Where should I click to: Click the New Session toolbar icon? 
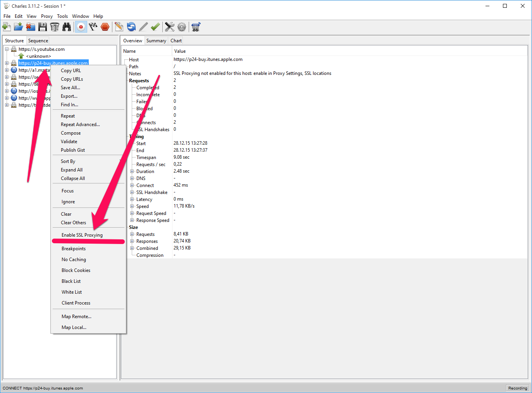(x=7, y=27)
